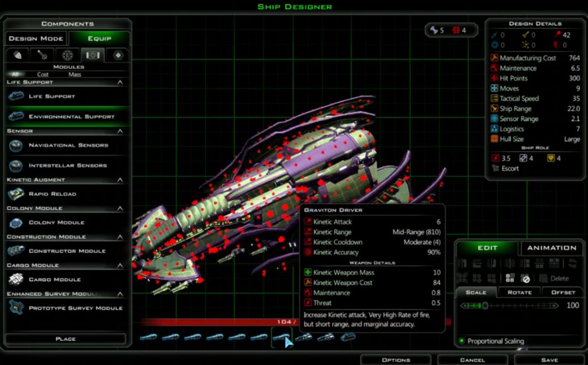
Task: Click the Place button
Action: tap(65, 339)
